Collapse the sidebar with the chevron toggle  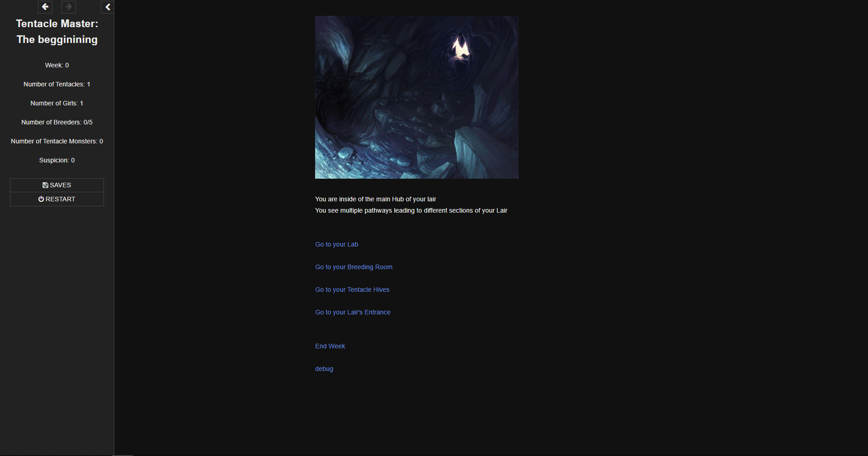pos(108,7)
